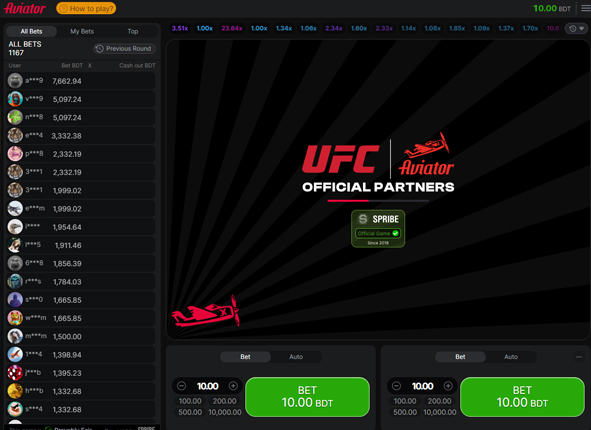
Task: Click pink avatar of user p***8
Action: pos(15,154)
